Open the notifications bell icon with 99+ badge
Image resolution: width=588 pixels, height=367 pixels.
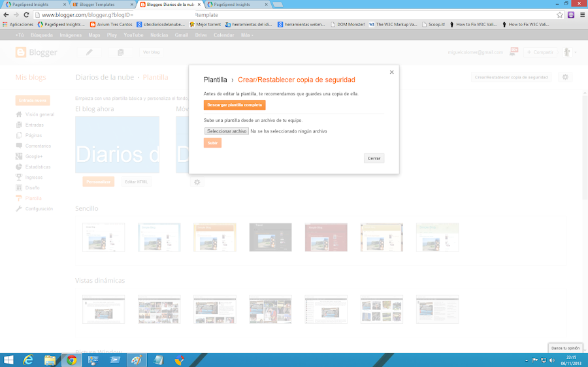513,52
